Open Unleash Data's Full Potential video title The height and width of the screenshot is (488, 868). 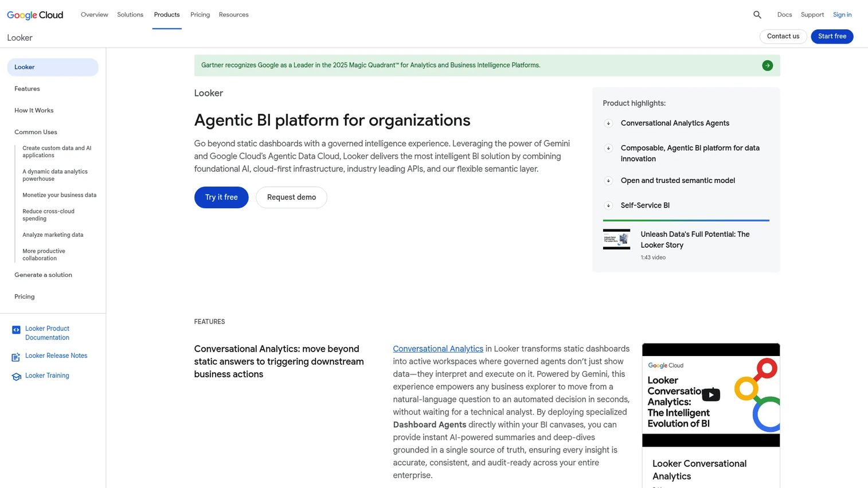[695, 240]
